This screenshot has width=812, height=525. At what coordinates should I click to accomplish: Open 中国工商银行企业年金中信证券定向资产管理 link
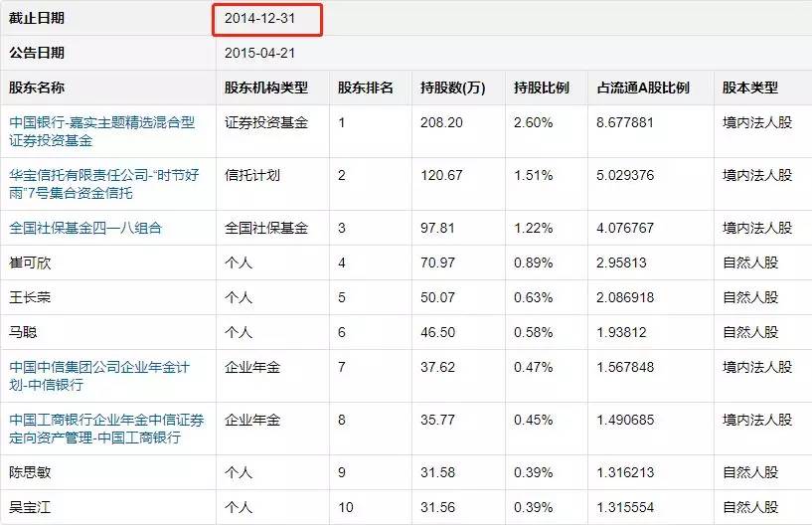(x=106, y=429)
